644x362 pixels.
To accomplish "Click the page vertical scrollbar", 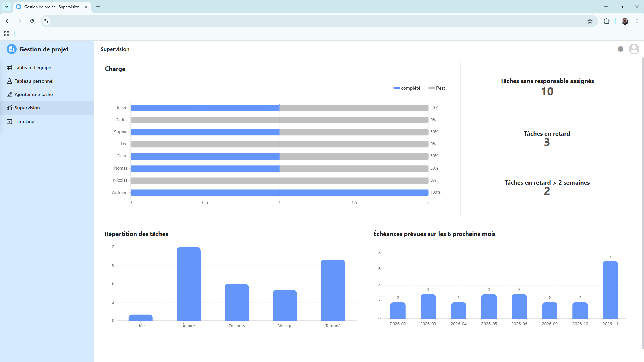I will click(642, 203).
